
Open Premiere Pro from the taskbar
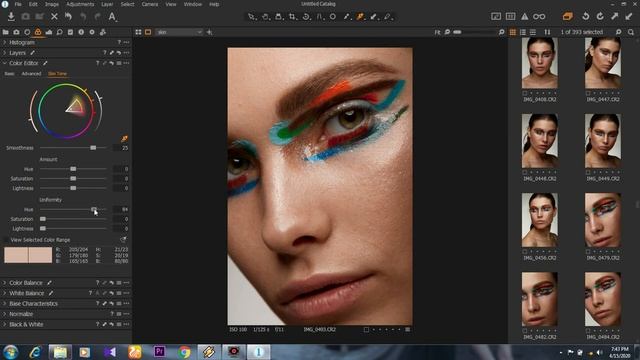(160, 352)
